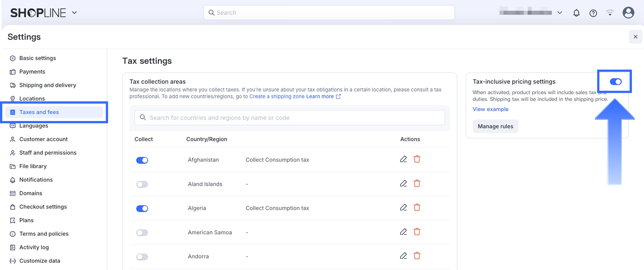Open the View example link
Image resolution: width=644 pixels, height=270 pixels.
tap(490, 109)
